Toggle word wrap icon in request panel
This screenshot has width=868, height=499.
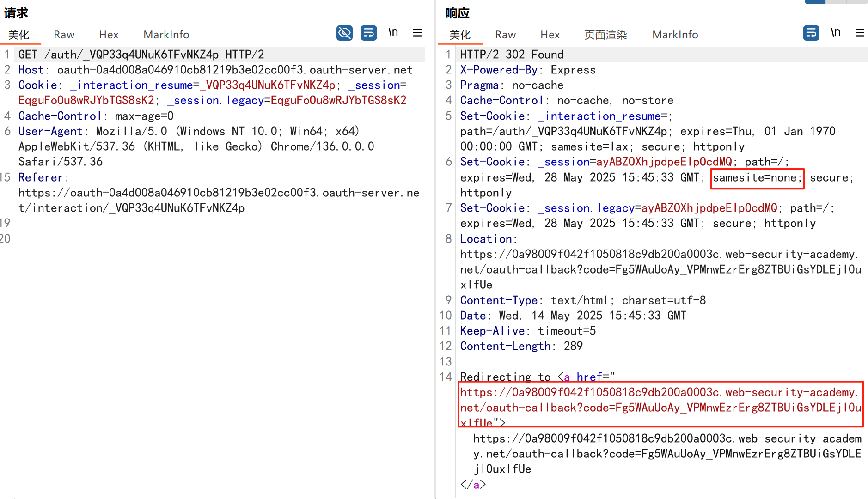pyautogui.click(x=368, y=33)
